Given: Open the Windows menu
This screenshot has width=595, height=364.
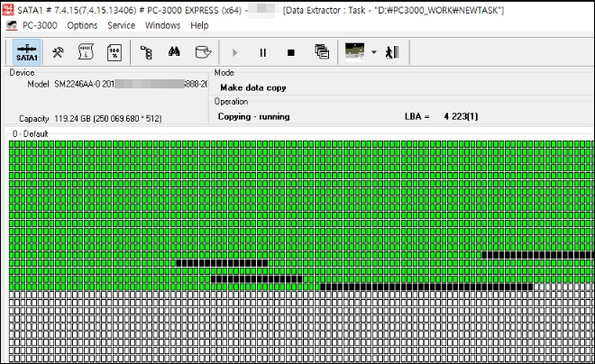Looking at the screenshot, I should [x=162, y=25].
